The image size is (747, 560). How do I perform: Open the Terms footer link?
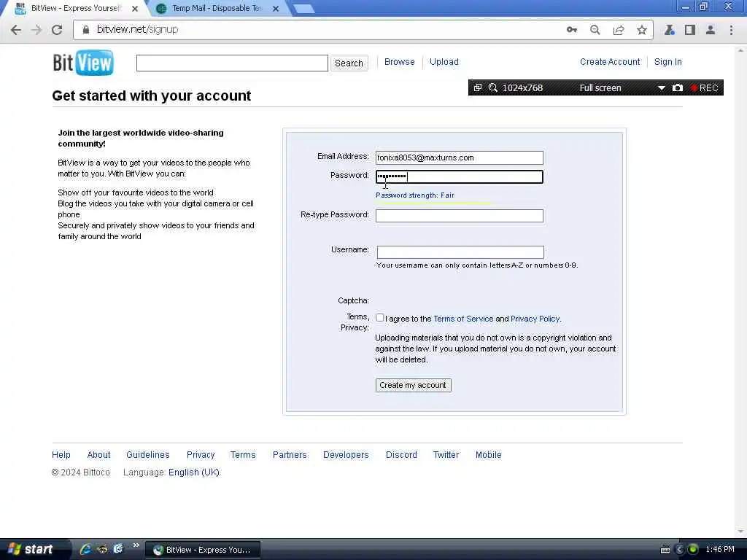(243, 455)
